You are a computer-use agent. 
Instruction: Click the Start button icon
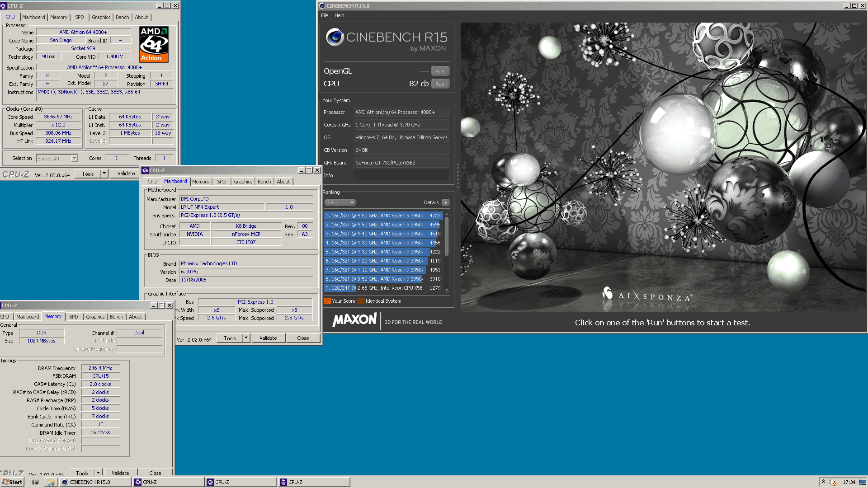point(12,482)
